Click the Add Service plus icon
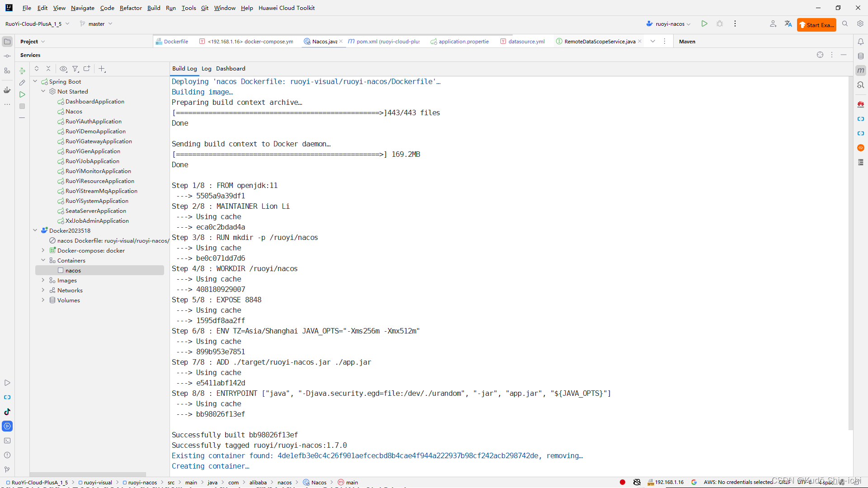Image resolution: width=868 pixels, height=488 pixels. click(102, 69)
